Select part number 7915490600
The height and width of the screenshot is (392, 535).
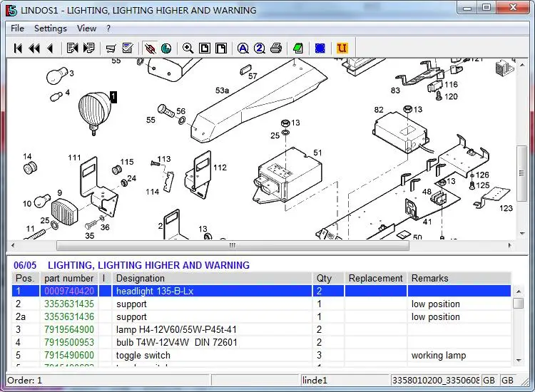[x=69, y=355]
